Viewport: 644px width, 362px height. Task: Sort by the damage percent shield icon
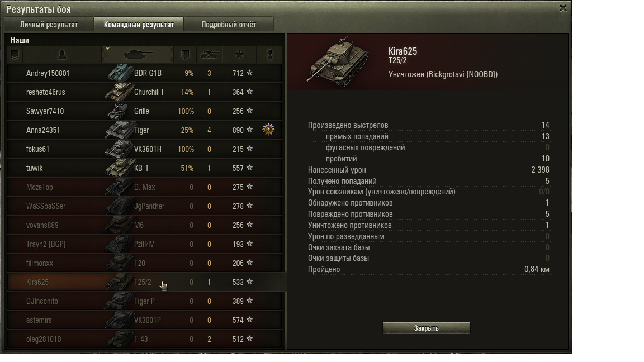click(185, 55)
